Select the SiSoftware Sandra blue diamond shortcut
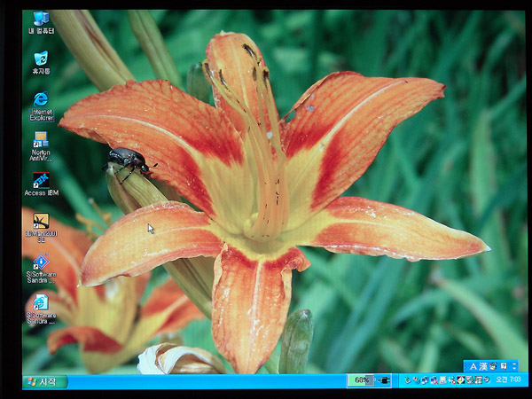This screenshot has height=399, width=532. point(41,269)
